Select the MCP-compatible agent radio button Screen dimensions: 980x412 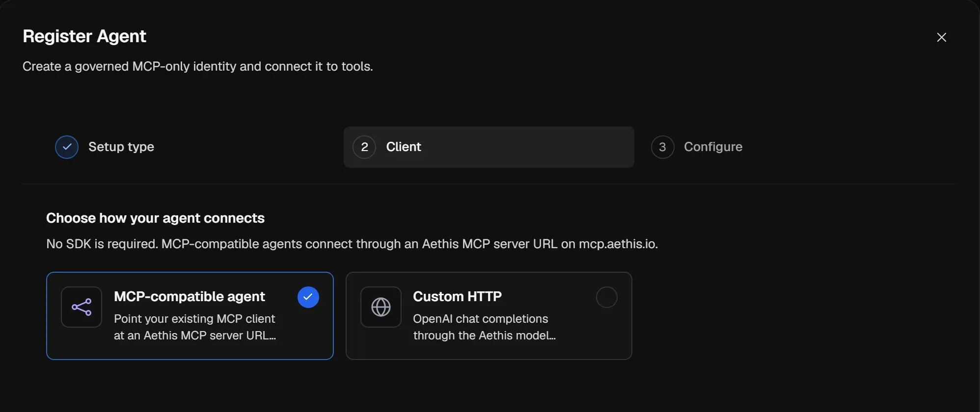pyautogui.click(x=308, y=297)
